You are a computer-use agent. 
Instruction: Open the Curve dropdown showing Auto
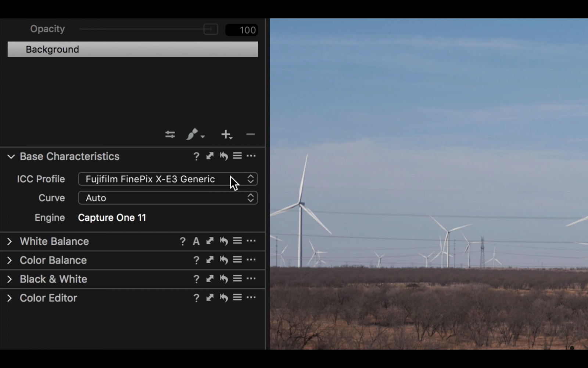click(x=168, y=198)
